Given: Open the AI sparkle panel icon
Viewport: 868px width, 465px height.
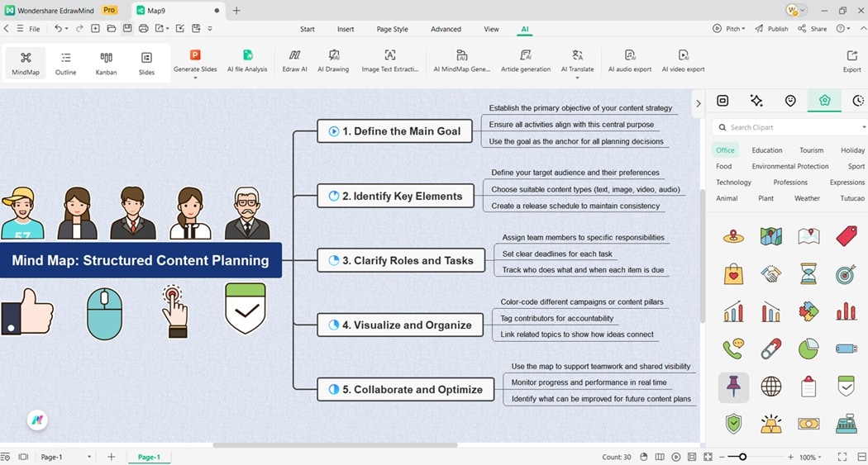Looking at the screenshot, I should pyautogui.click(x=756, y=100).
